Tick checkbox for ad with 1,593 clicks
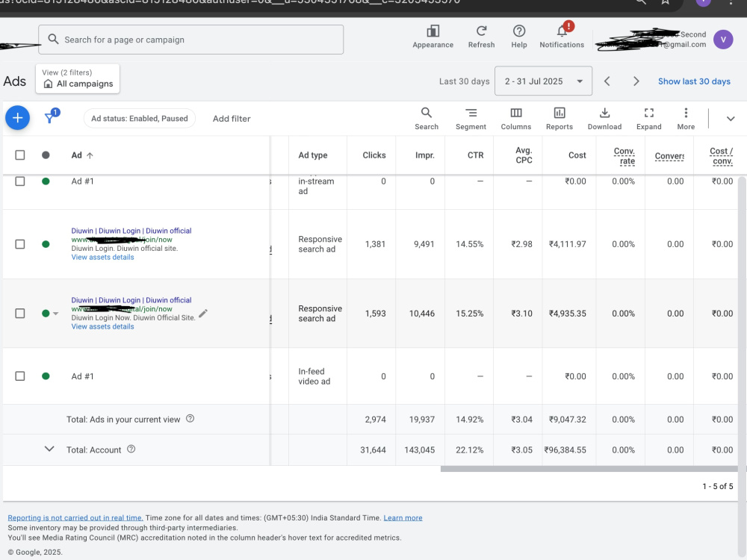747x560 pixels. coord(20,314)
